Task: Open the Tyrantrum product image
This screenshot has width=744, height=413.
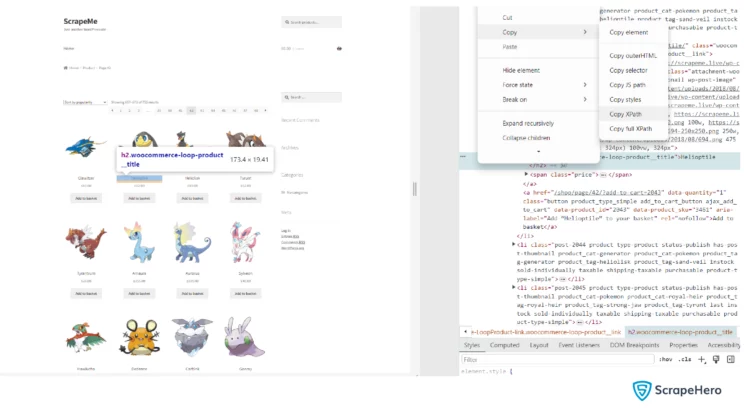Action: [86, 243]
